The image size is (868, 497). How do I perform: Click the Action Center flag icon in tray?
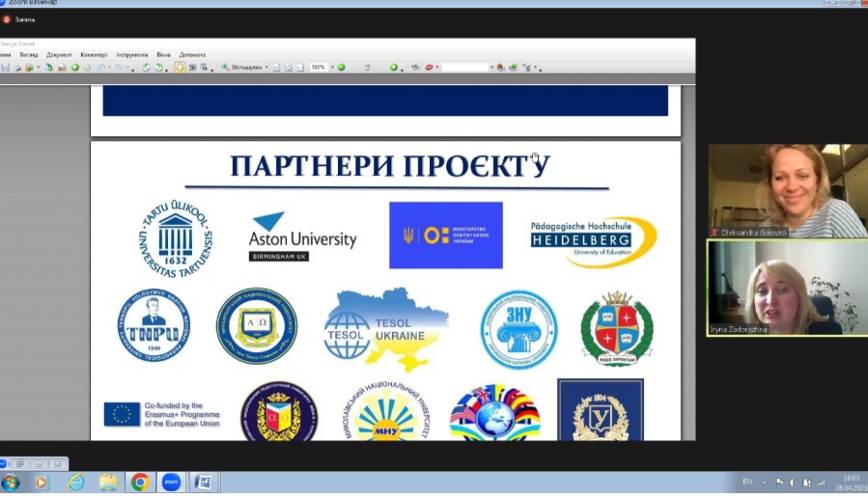pyautogui.click(x=779, y=483)
